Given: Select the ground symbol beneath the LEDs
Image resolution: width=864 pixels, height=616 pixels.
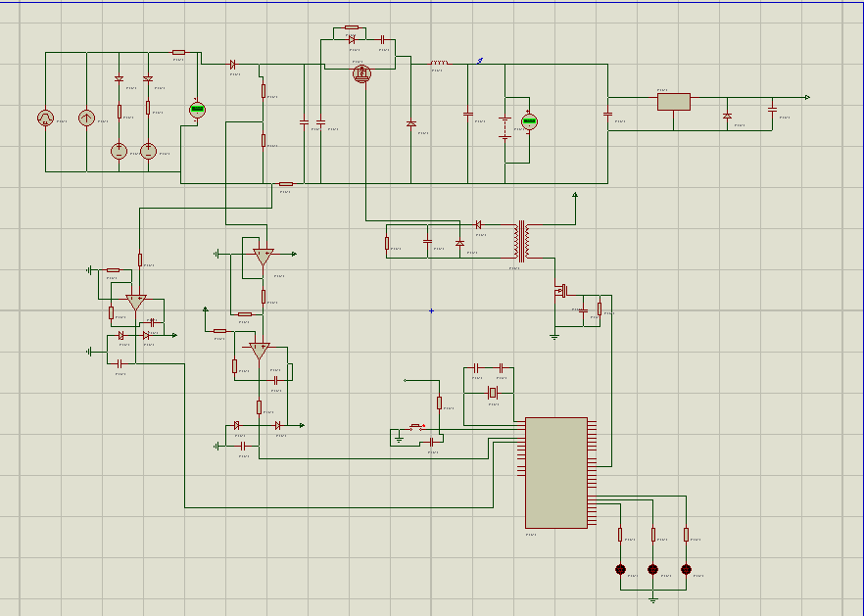Looking at the screenshot, I should tap(653, 599).
